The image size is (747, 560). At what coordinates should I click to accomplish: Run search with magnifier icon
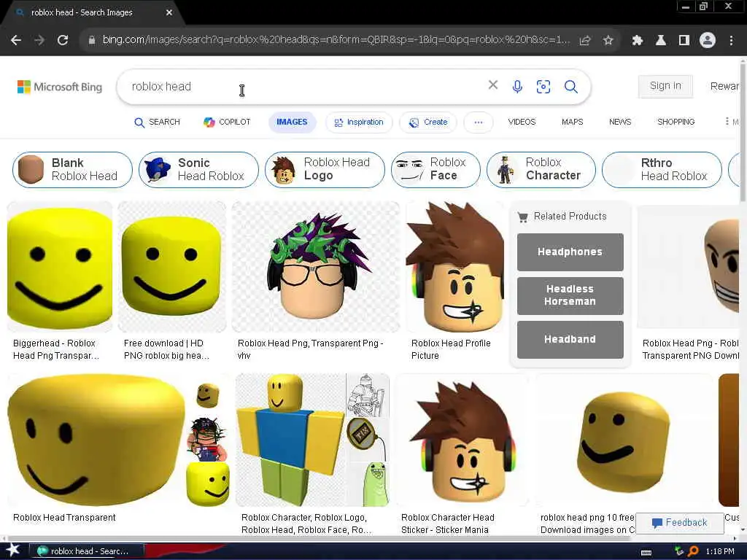(x=570, y=86)
